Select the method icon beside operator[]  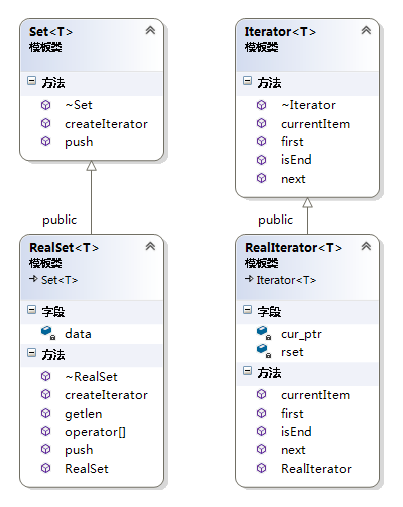click(x=46, y=431)
